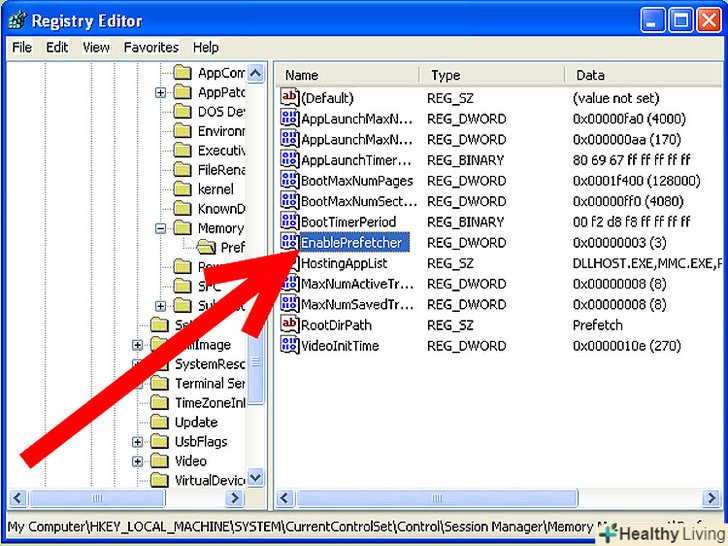Open the Favorites menu
Screen dimensions: 728x546
(151, 47)
